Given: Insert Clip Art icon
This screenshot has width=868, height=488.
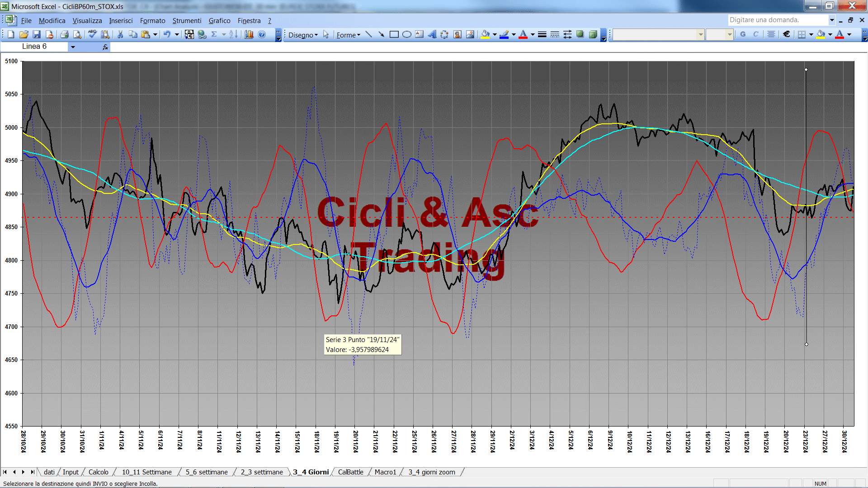Looking at the screenshot, I should [x=458, y=34].
